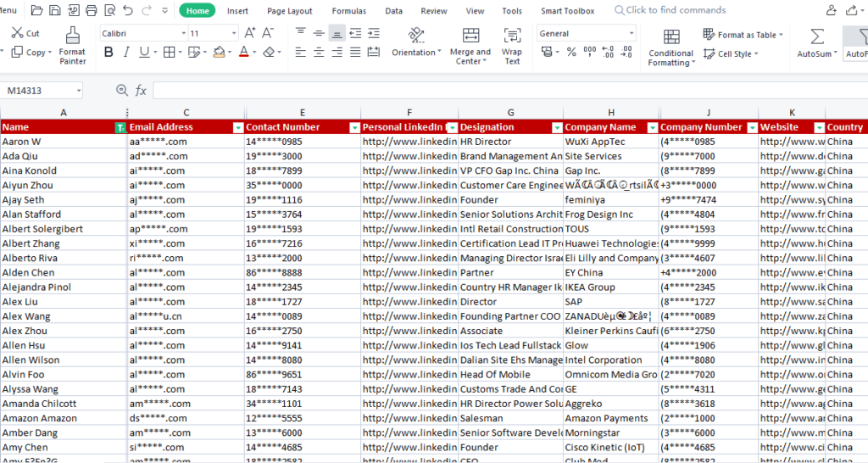Align text to middle vertically
Viewport: 868px width, 463px height.
coord(319,33)
